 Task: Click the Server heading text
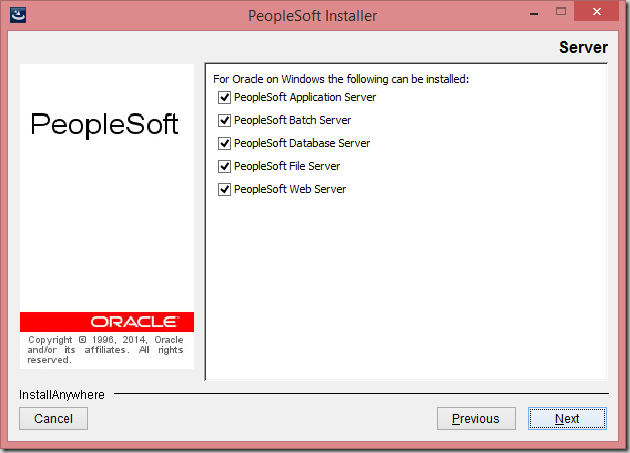(x=583, y=47)
